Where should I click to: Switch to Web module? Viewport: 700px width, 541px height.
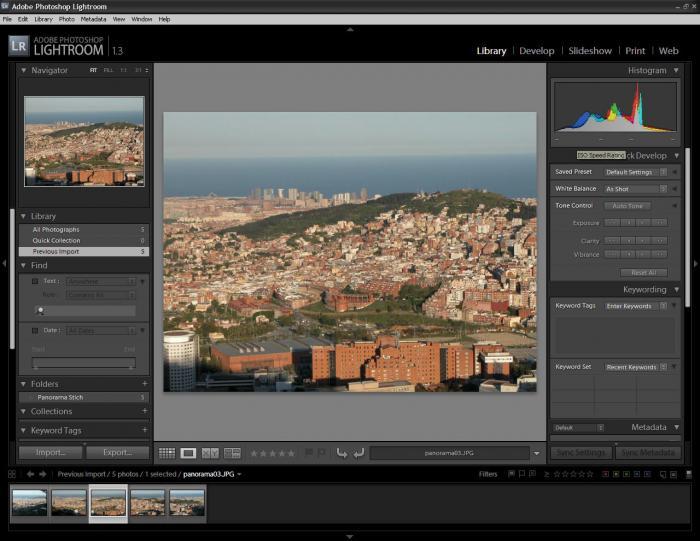[x=668, y=51]
